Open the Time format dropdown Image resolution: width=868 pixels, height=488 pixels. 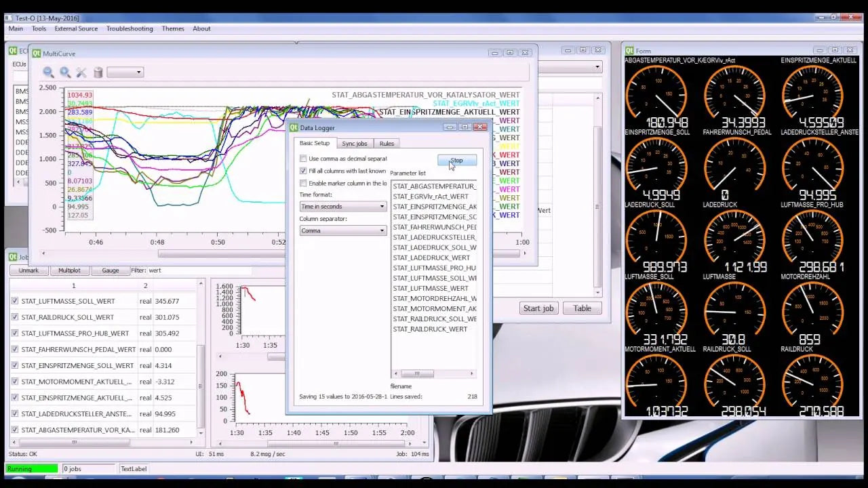pos(342,207)
